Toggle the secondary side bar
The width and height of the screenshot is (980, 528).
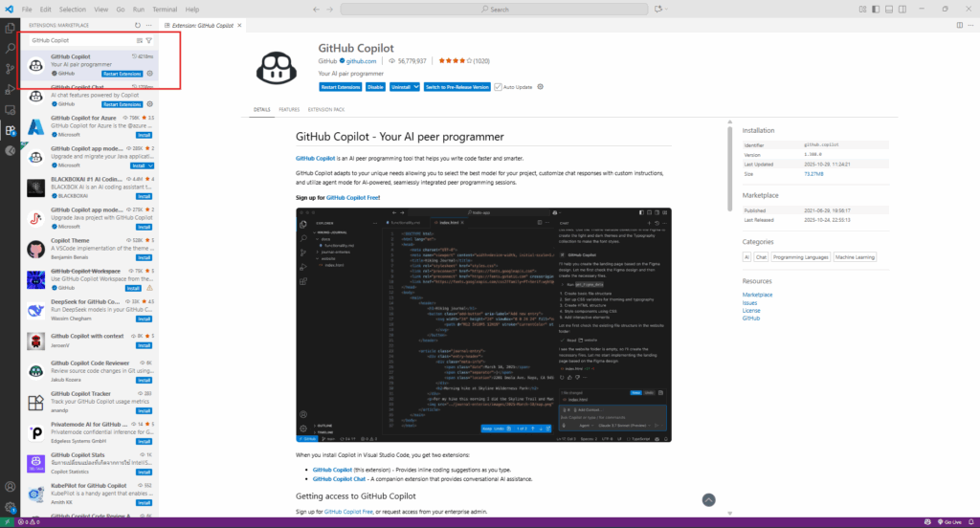[x=902, y=10]
